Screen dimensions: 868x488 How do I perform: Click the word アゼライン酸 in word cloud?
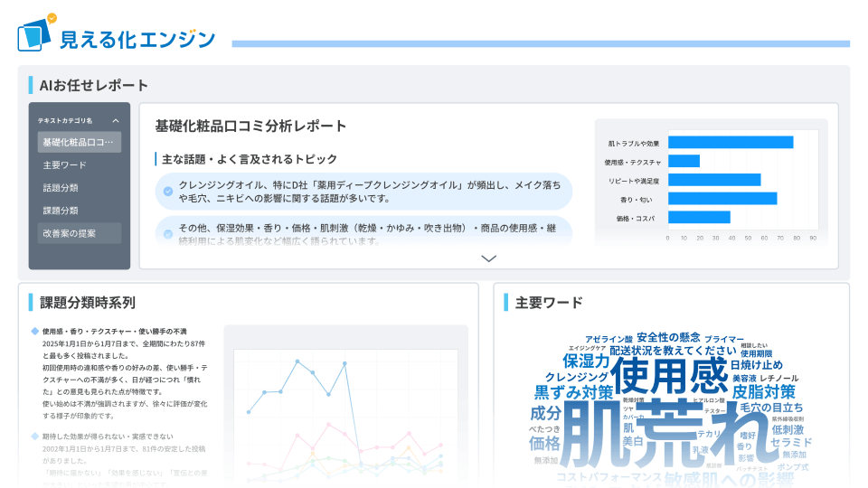point(609,339)
